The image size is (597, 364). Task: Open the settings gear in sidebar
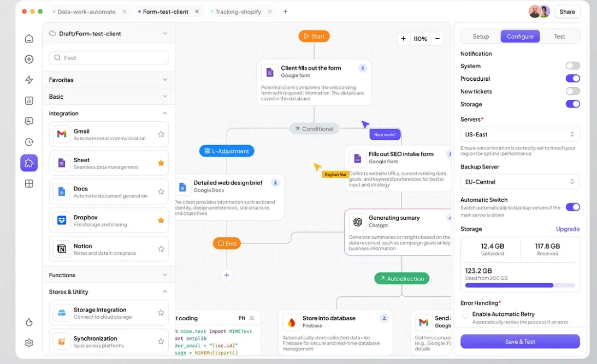tap(29, 343)
